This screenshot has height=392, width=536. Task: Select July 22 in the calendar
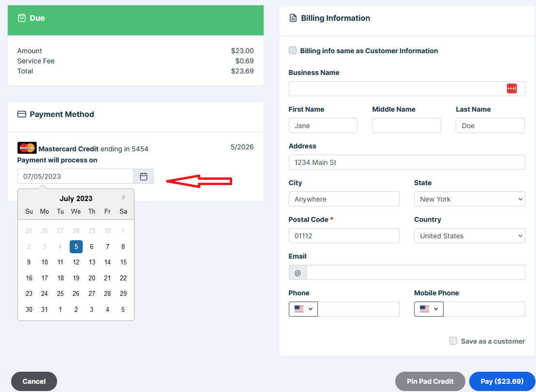123,278
